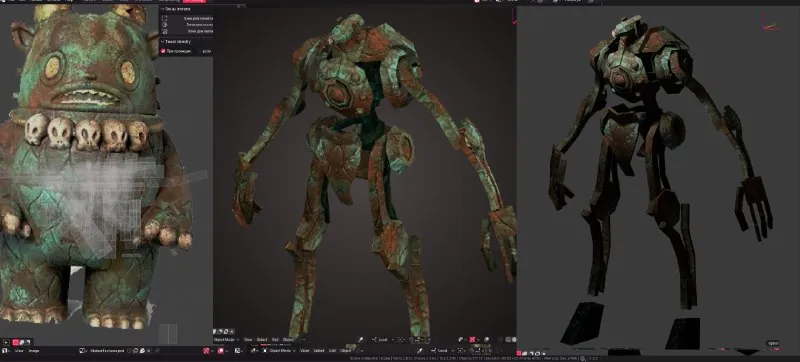800x362 pixels.
Task: Open Add menu in middle viewport header
Action: coord(275,340)
